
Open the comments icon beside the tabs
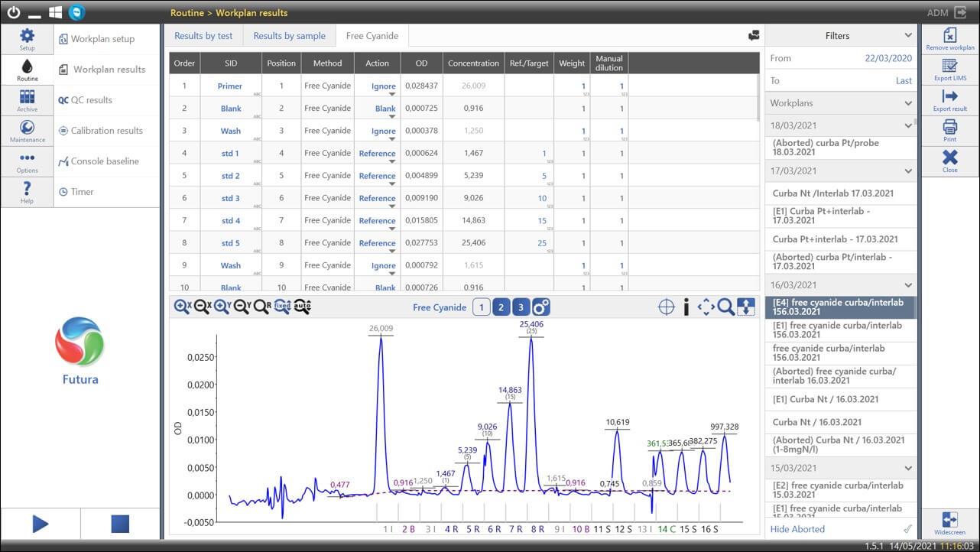click(x=754, y=35)
